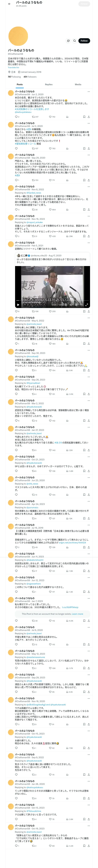This screenshot has width=98, height=868.
Task: Open more menu on Feb 5, 2021 post
Action: tap(89, 243)
